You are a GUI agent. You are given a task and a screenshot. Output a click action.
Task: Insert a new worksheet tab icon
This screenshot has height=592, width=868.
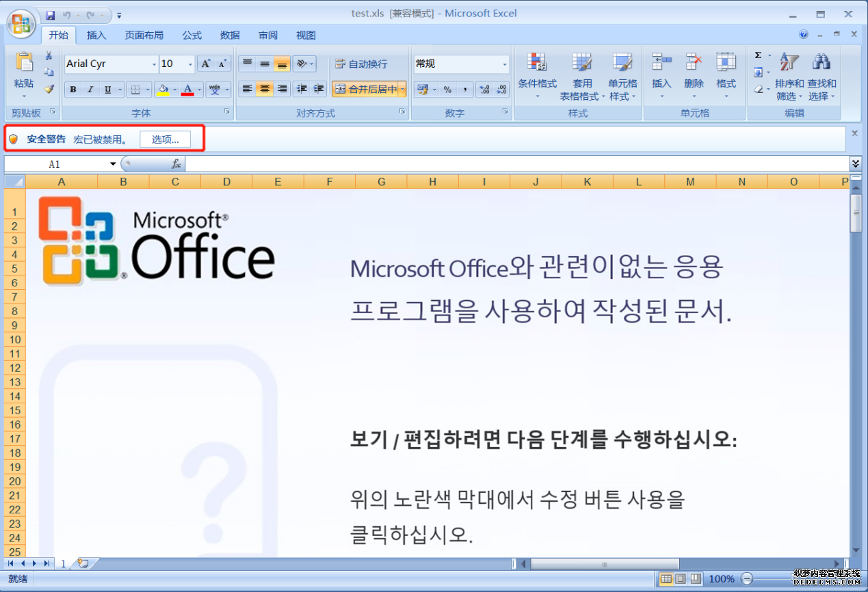pyautogui.click(x=83, y=563)
